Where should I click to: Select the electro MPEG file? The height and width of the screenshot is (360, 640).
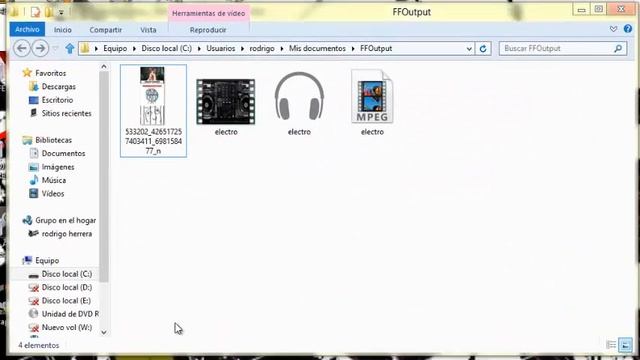tap(372, 102)
